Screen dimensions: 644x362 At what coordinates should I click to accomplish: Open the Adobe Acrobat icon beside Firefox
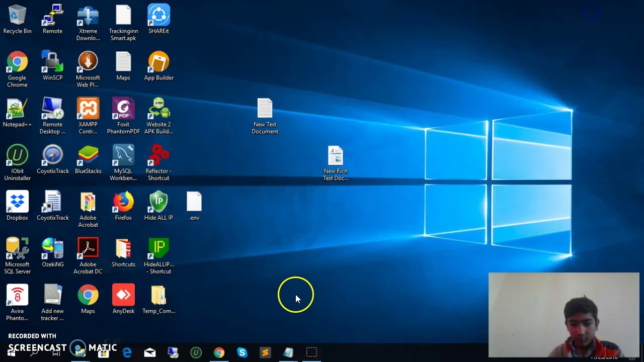(x=88, y=210)
